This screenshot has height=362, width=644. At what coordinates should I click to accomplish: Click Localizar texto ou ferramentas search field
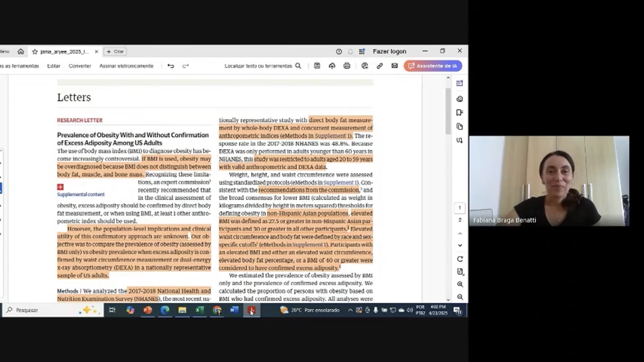coord(263,66)
